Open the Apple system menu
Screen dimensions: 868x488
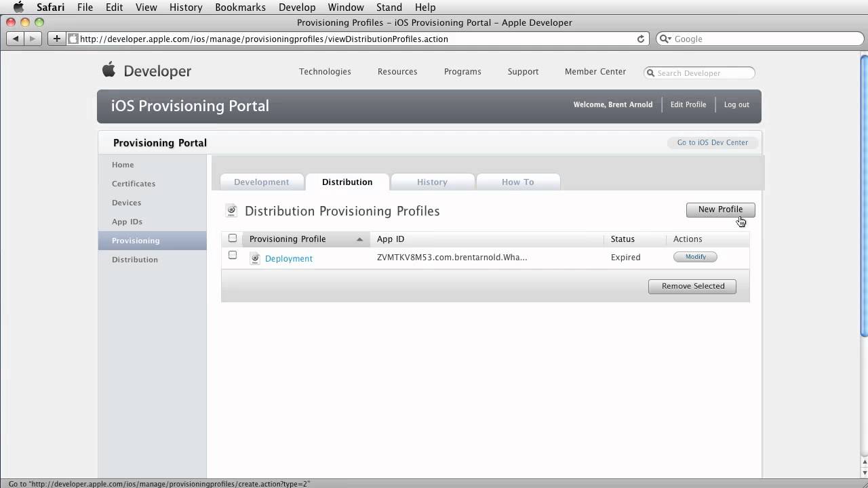pyautogui.click(x=18, y=7)
